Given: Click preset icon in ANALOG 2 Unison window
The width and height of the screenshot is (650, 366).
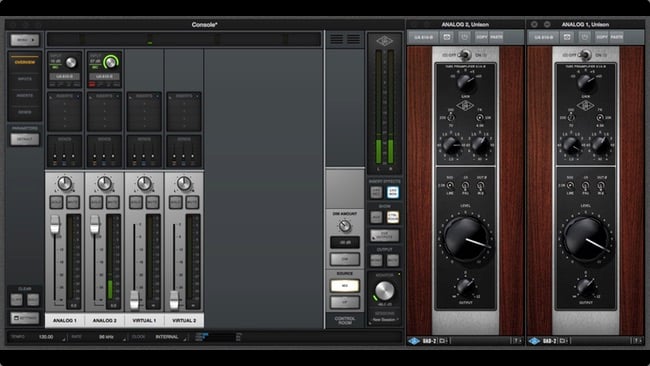Looking at the screenshot, I should pyautogui.click(x=447, y=37).
